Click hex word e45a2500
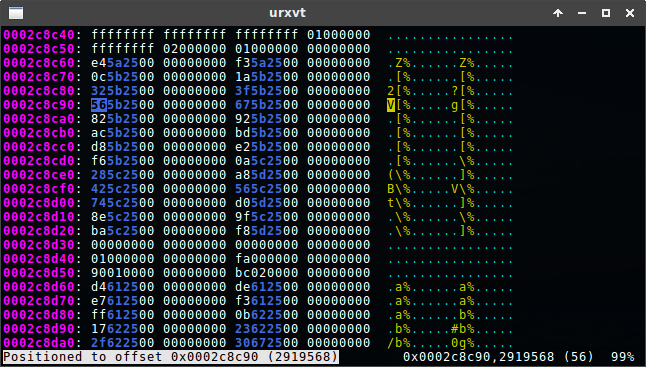The height and width of the screenshot is (367, 646). click(123, 63)
